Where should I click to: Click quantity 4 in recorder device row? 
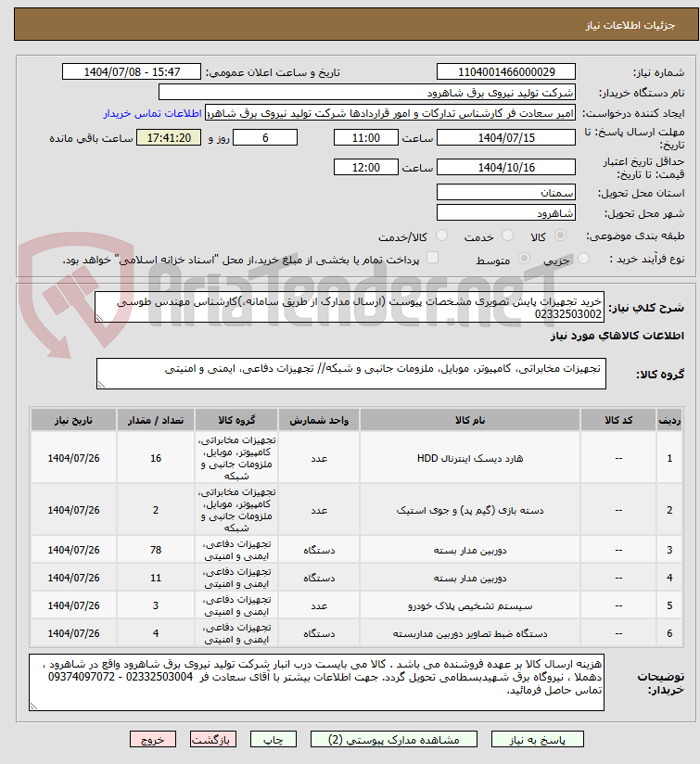[156, 633]
